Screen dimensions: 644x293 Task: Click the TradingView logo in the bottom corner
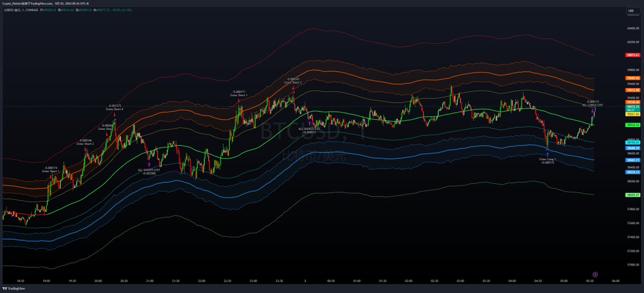point(13,288)
